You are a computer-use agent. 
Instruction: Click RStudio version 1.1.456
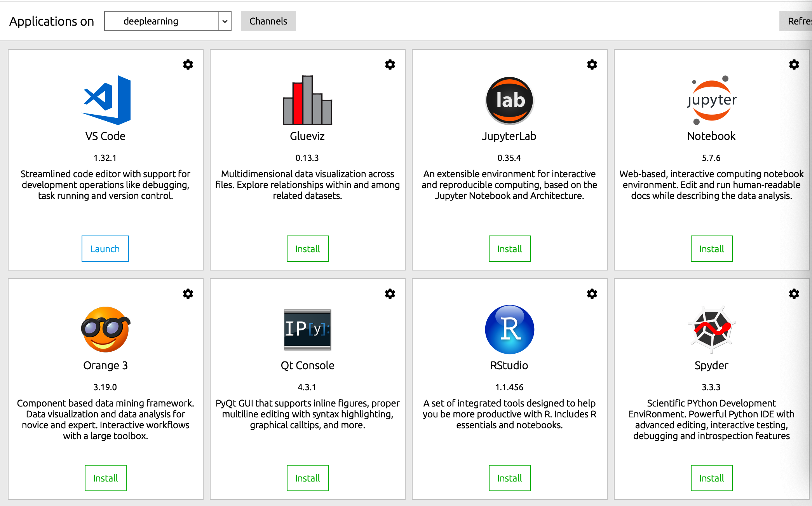click(509, 387)
